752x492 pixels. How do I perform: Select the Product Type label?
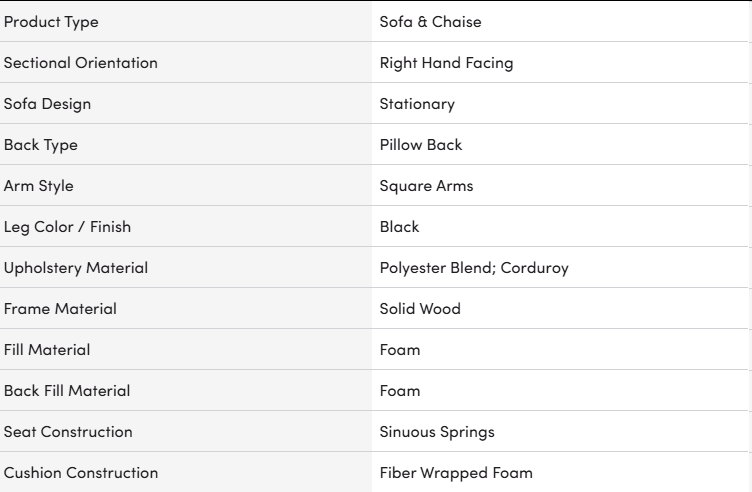click(51, 22)
